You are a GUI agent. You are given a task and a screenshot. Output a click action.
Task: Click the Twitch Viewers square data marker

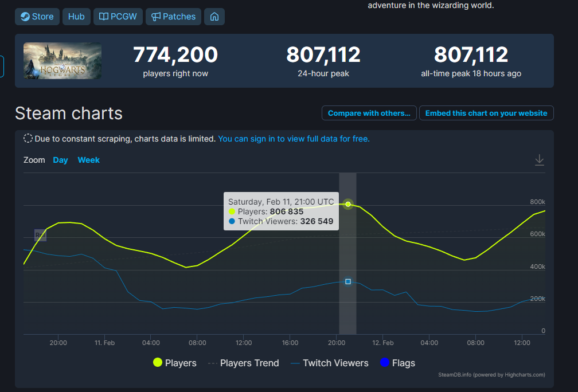coord(348,282)
